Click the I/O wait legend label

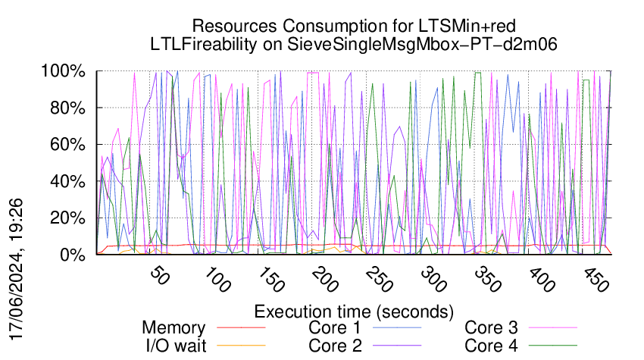coord(177,346)
